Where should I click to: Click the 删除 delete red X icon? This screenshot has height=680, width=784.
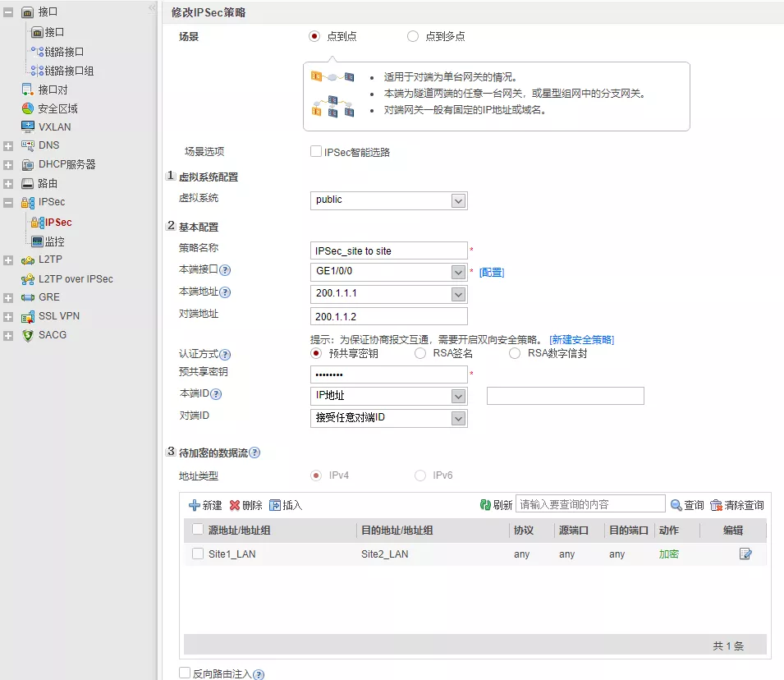235,505
